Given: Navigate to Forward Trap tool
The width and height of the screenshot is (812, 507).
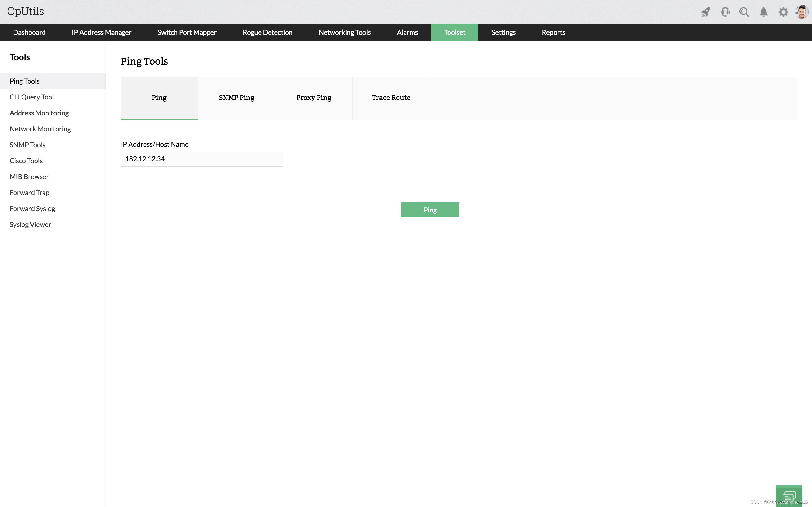Looking at the screenshot, I should point(29,192).
